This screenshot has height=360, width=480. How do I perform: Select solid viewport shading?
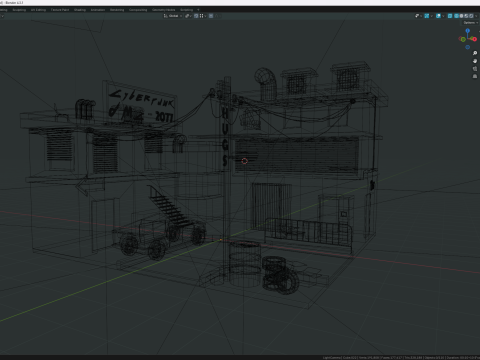pyautogui.click(x=461, y=16)
